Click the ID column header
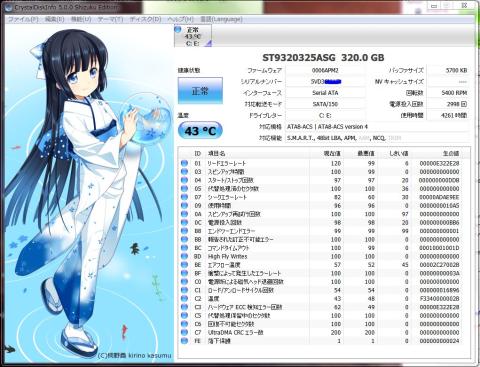This screenshot has height=367, width=480. [x=197, y=153]
